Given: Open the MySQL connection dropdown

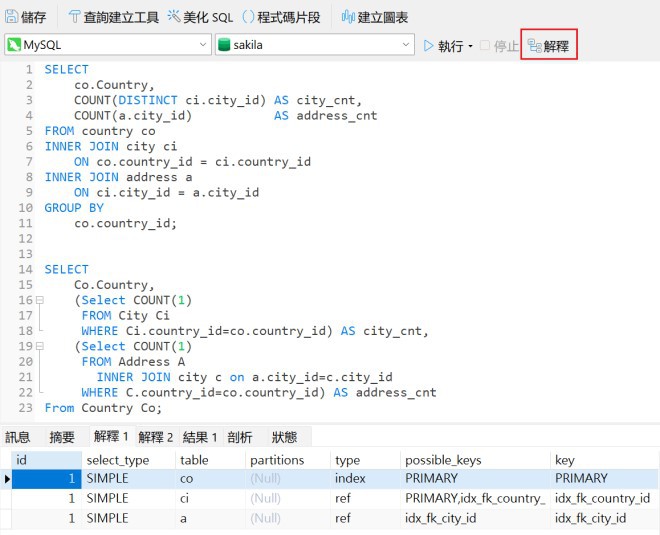Looking at the screenshot, I should point(202,45).
